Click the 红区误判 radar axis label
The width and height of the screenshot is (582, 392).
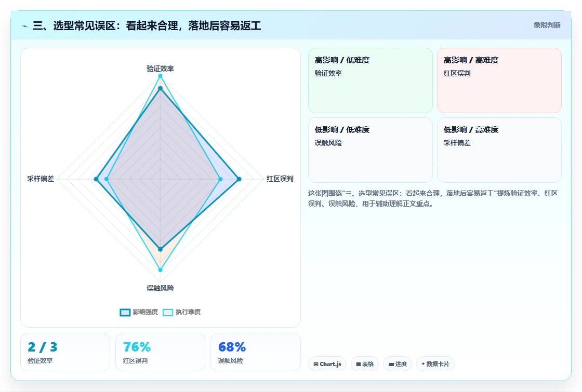pos(280,179)
